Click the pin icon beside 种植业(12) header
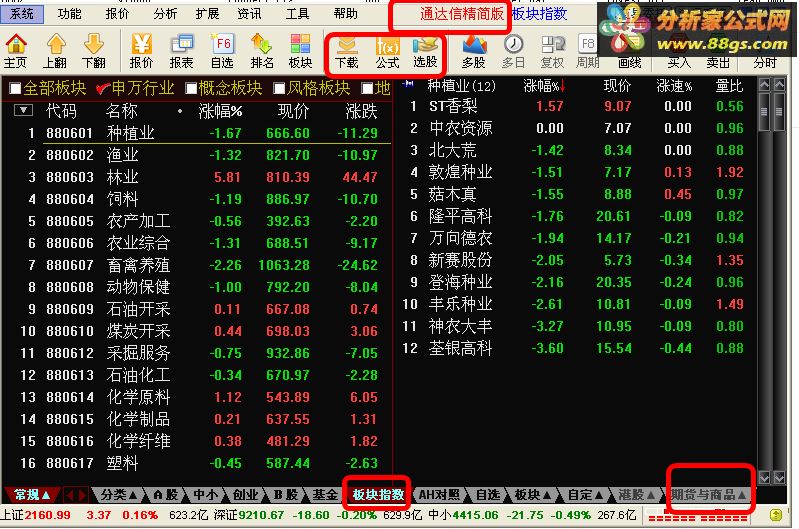 tap(408, 84)
